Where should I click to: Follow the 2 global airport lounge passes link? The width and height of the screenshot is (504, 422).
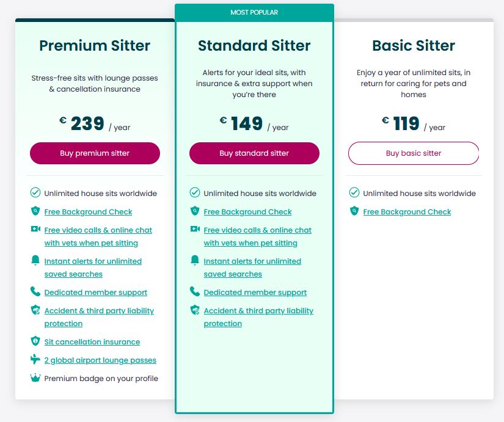100,360
